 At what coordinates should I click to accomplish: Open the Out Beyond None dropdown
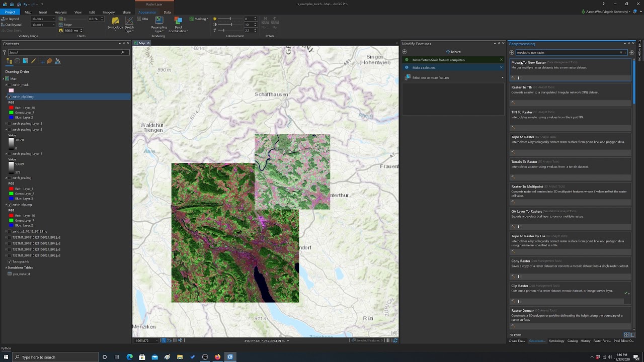coord(44,25)
